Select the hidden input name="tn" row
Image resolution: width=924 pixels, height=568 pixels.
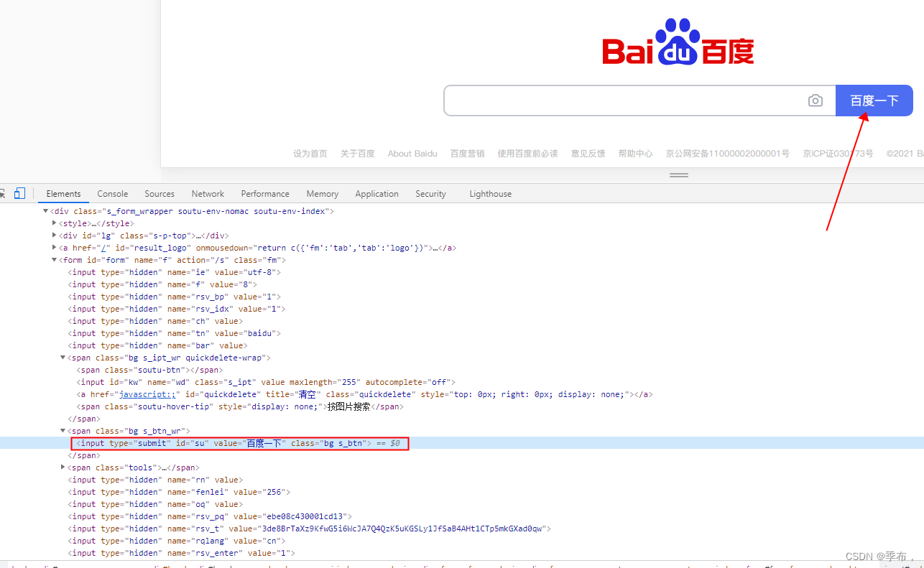pyautogui.click(x=175, y=333)
